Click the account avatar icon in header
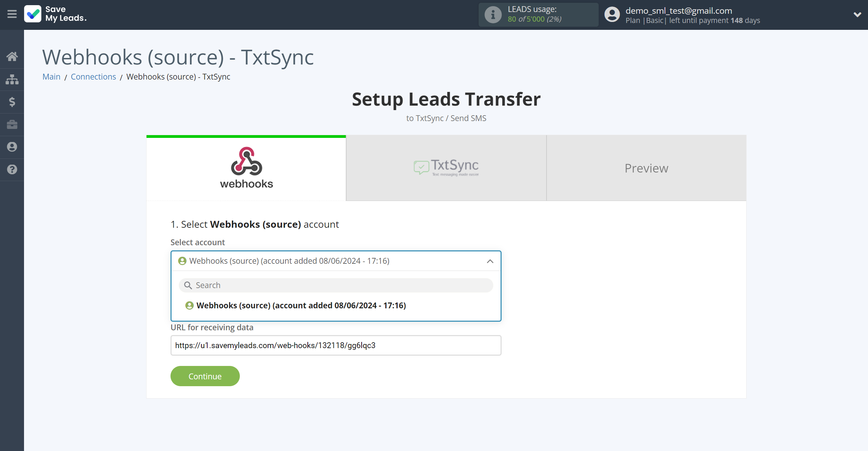Screen dimensions: 868x451 [x=612, y=15]
